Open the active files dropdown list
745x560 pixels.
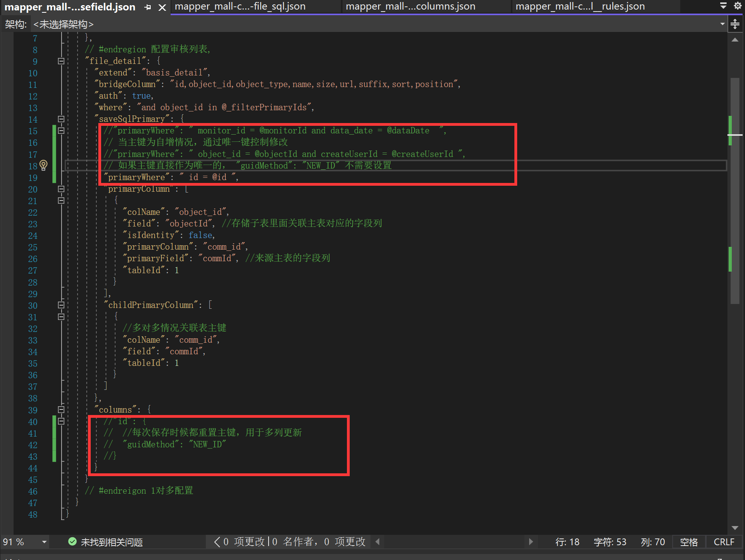click(x=723, y=6)
